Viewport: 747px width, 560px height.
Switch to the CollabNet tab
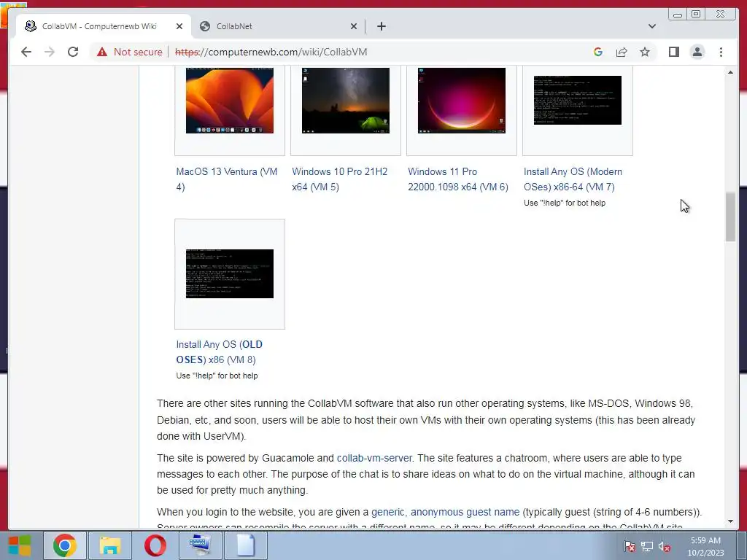pos(279,26)
